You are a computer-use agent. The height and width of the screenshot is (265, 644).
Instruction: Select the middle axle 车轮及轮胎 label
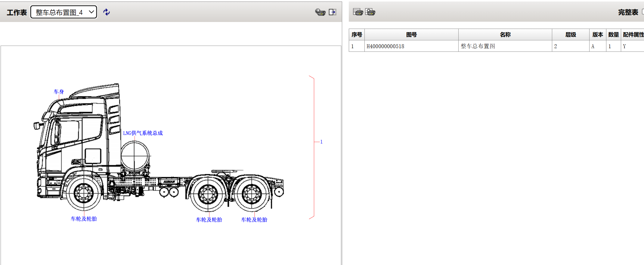pos(209,220)
